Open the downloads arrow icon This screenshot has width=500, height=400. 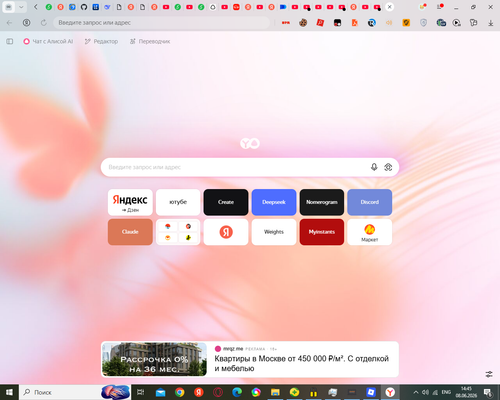click(491, 23)
